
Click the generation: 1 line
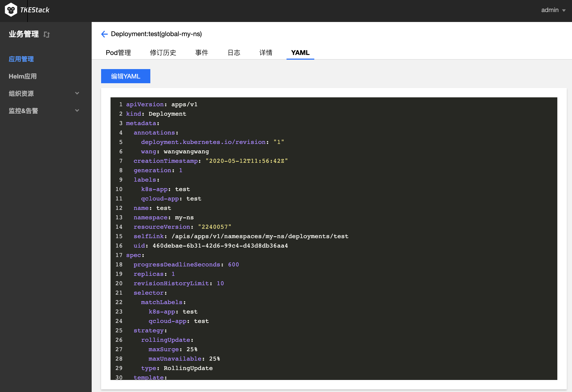tap(158, 170)
